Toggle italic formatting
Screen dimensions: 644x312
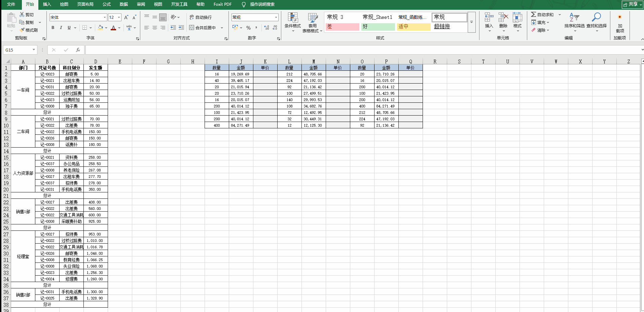(61, 28)
